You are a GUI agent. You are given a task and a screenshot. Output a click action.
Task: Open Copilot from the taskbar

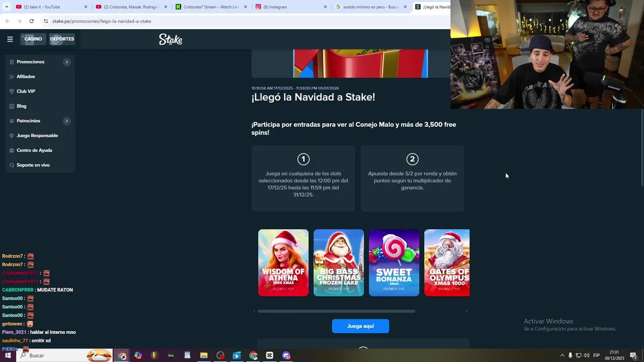click(x=138, y=355)
